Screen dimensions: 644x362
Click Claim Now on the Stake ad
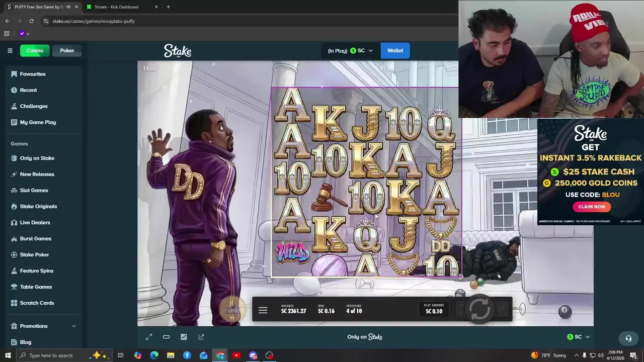click(592, 207)
